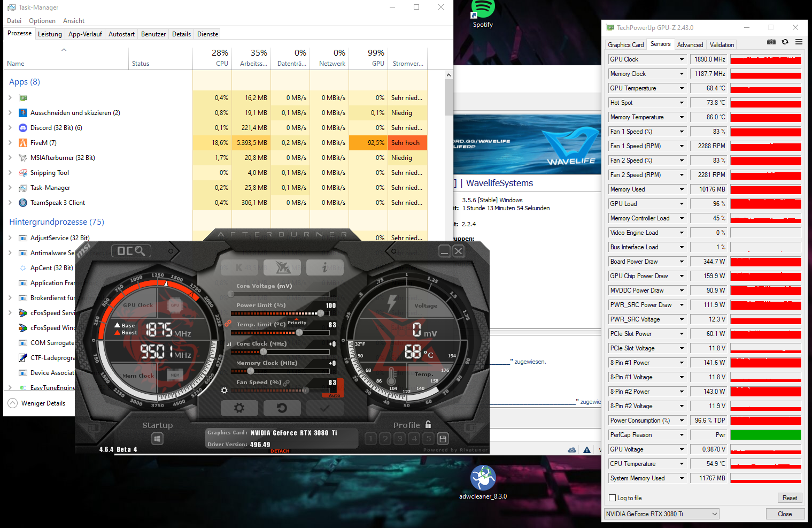
Task: Open the GPU Clock sensor dropdown in GPU-Z
Action: click(682, 59)
